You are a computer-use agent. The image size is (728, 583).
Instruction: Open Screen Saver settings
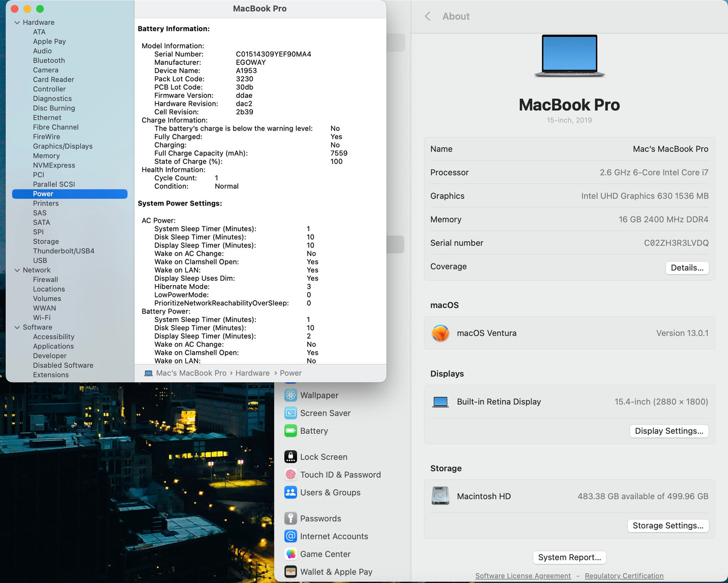(325, 413)
